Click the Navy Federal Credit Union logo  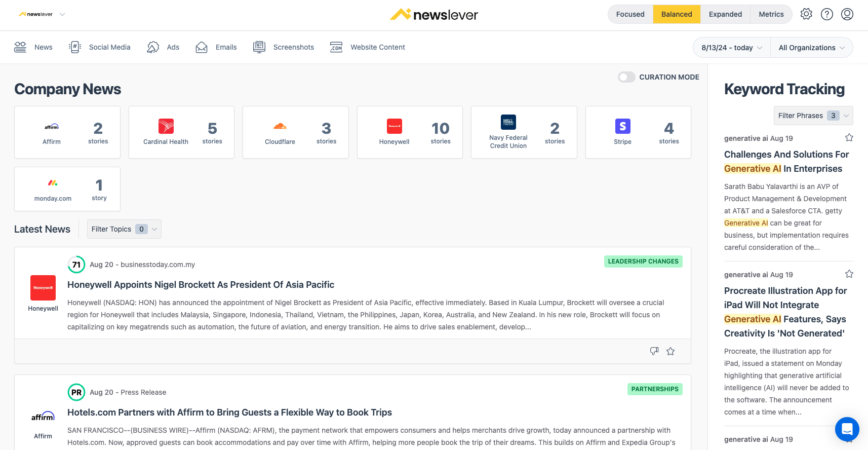pyautogui.click(x=508, y=122)
